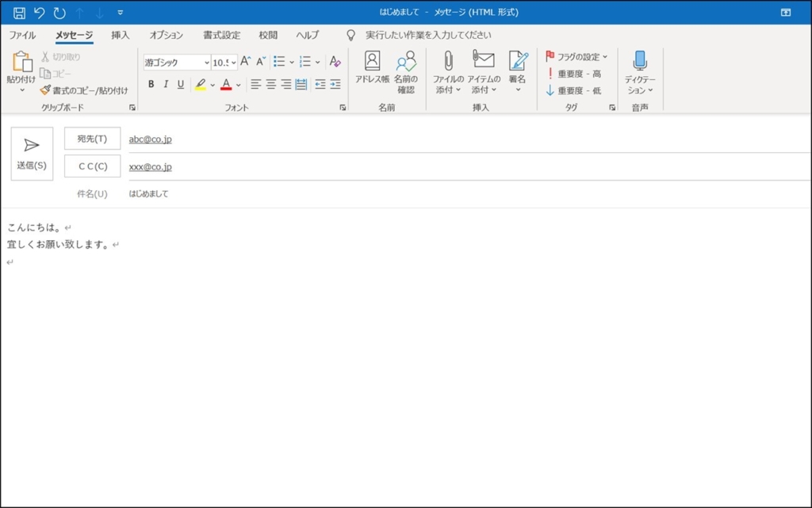Image resolution: width=812 pixels, height=508 pixels.
Task: Open the ファイル menu
Action: tap(22, 35)
